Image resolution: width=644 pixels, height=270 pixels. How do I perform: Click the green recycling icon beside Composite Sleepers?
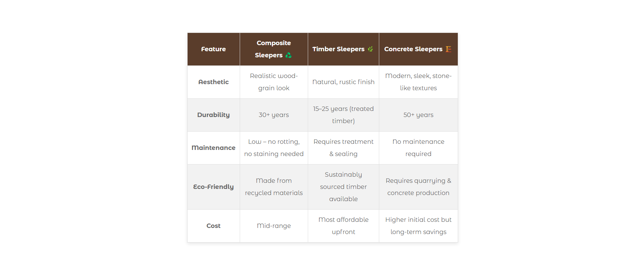(x=288, y=55)
